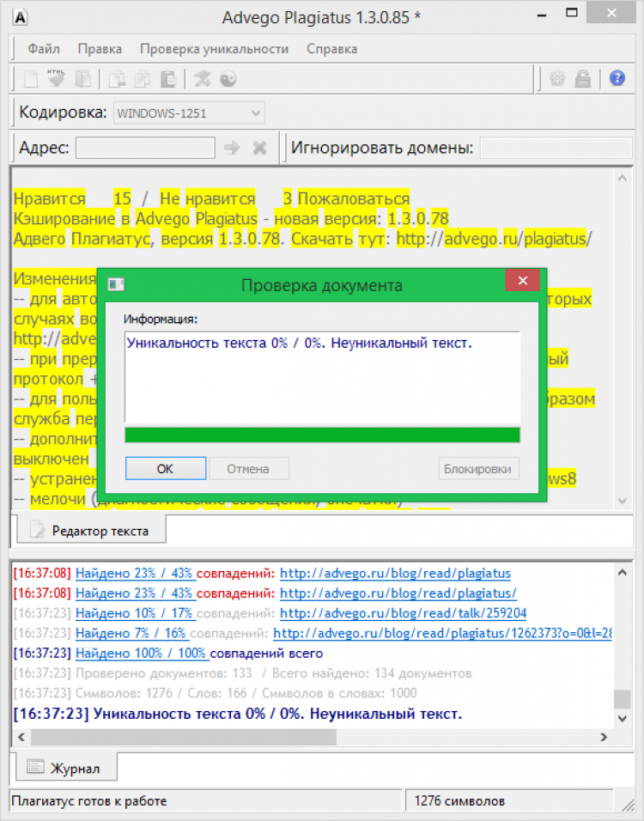The width and height of the screenshot is (644, 821).
Task: Close the Проверка документа dialog
Action: coord(522,281)
